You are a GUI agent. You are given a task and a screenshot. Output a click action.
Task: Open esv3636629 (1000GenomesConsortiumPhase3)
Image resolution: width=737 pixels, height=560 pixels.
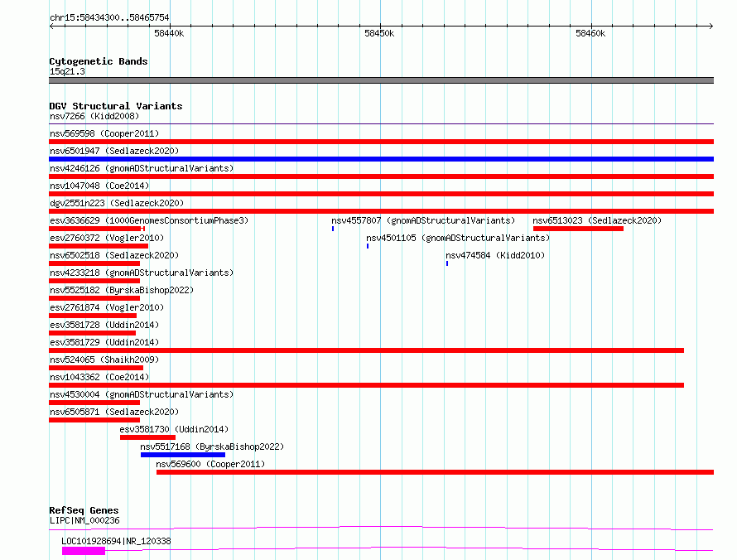click(x=149, y=220)
